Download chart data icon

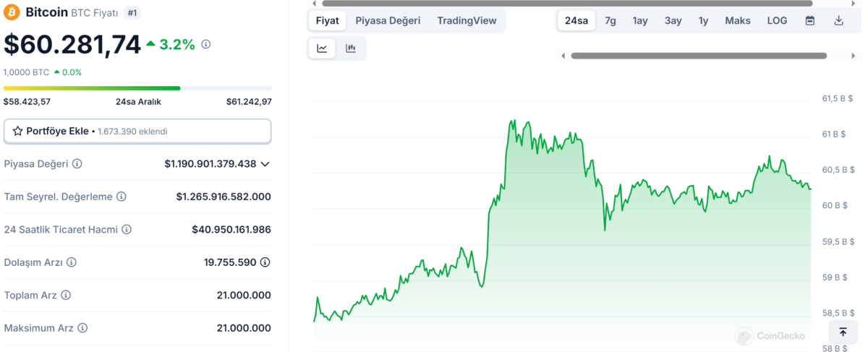[x=839, y=21]
